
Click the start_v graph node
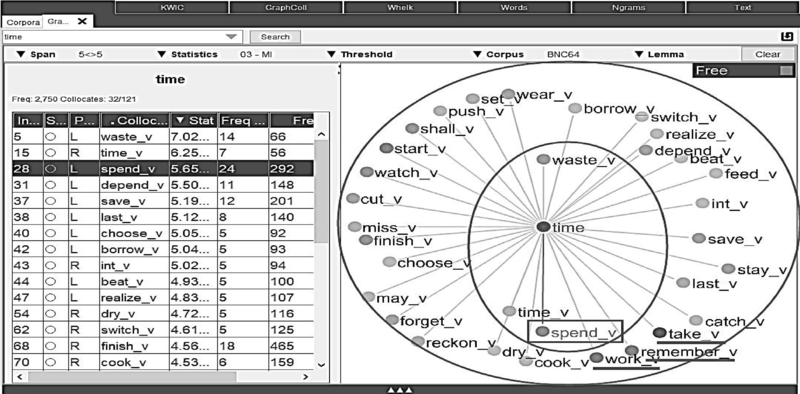coord(386,148)
